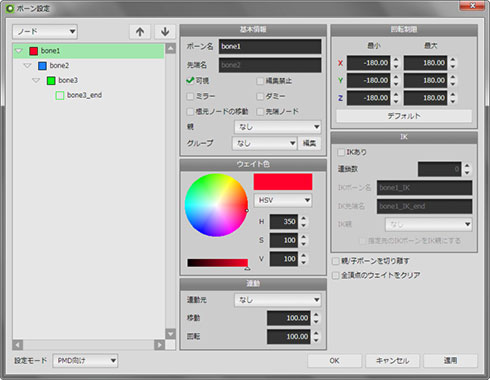Screen dimensions: 490x380
Task: Click the 先端名 field containing bone2
Action: (x=270, y=65)
